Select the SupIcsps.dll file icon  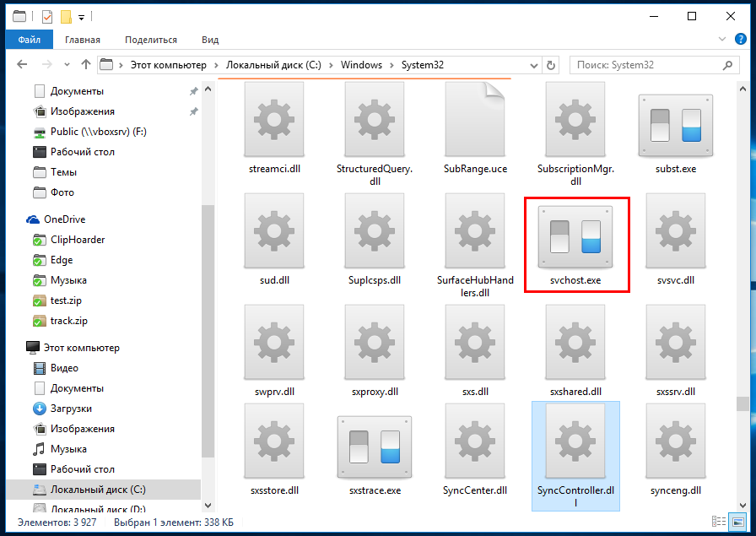(375, 230)
